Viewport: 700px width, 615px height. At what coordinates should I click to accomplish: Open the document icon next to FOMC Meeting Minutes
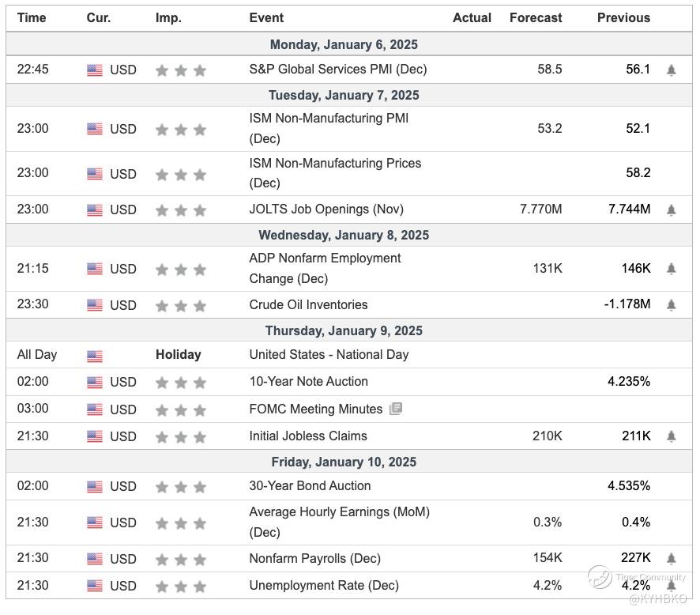pyautogui.click(x=396, y=409)
